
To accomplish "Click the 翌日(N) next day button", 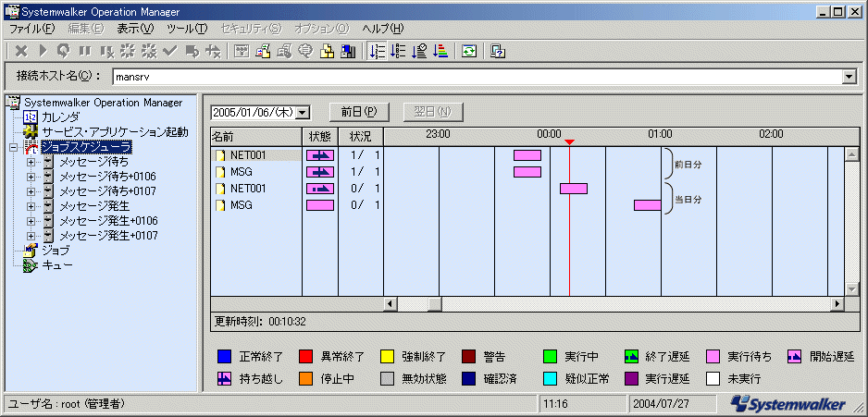I will click(433, 112).
